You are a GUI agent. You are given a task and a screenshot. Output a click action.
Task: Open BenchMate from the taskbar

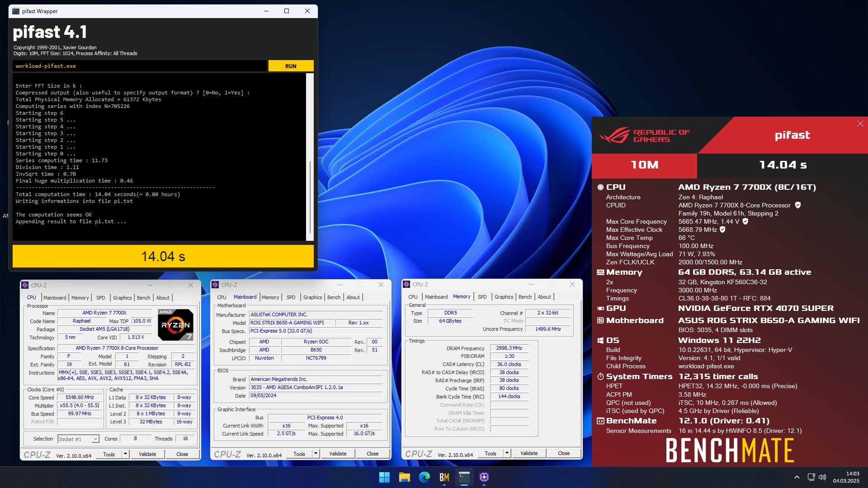click(x=444, y=477)
